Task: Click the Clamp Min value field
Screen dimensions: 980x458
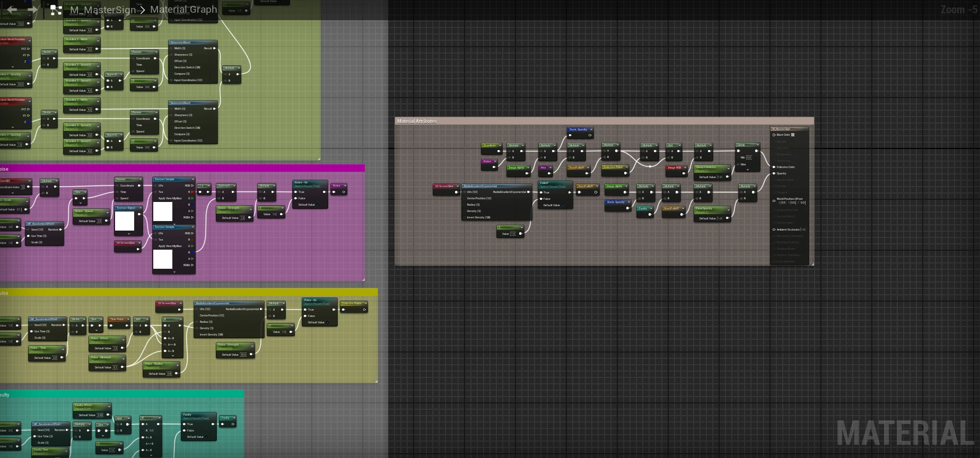Action: click(x=749, y=157)
